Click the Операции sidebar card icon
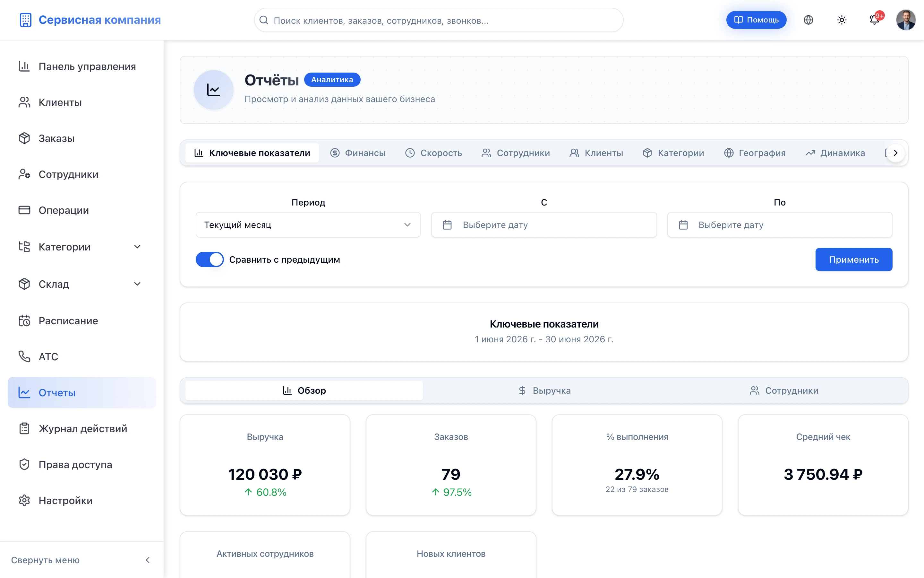Image resolution: width=924 pixels, height=578 pixels. click(24, 210)
